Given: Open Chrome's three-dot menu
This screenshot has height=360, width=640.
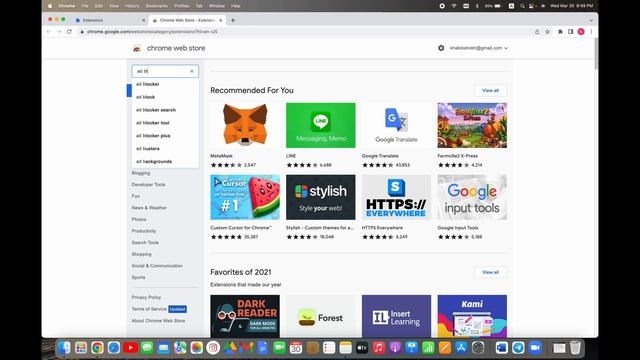Looking at the screenshot, I should click(591, 31).
